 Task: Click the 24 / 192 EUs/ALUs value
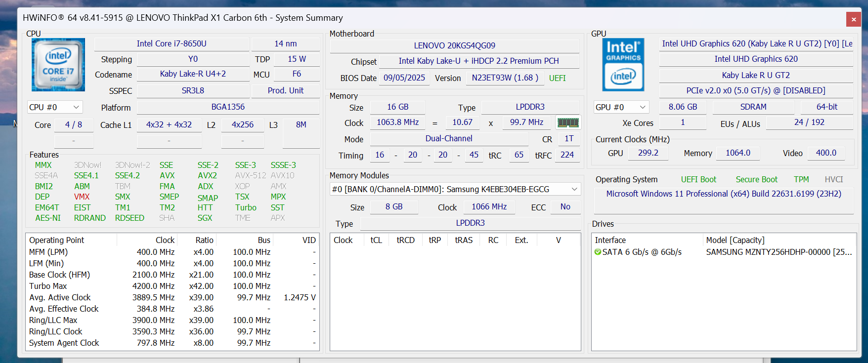click(x=810, y=122)
